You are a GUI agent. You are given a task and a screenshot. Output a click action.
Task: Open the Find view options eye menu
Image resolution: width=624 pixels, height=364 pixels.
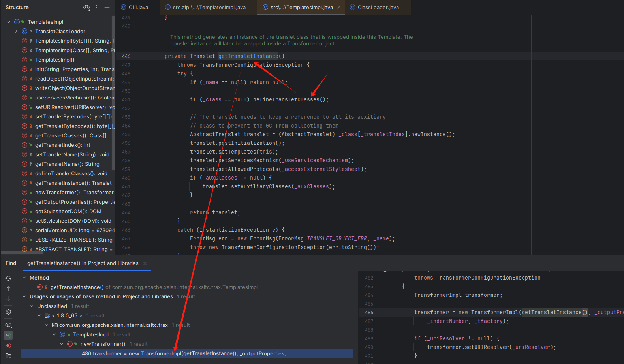pos(8,325)
